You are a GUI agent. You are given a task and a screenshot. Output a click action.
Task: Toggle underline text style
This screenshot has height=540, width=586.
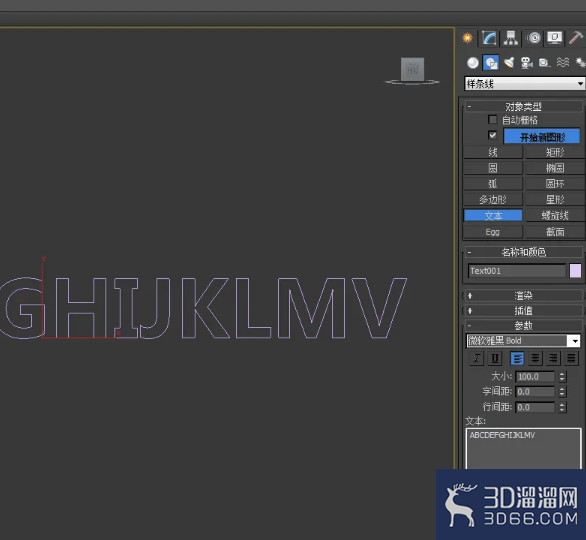coord(495,358)
